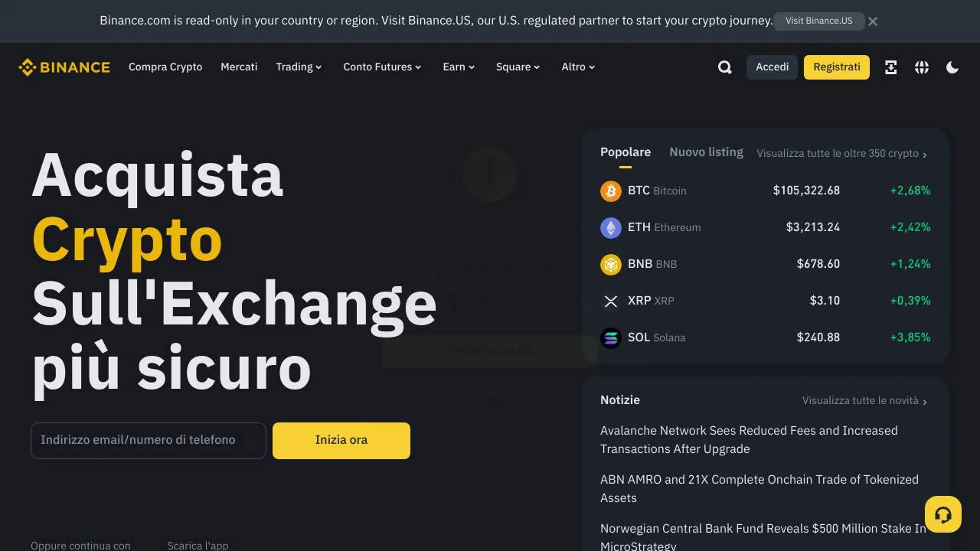Click the Solana coin icon
Screen dimensions: 980x551
(610, 337)
